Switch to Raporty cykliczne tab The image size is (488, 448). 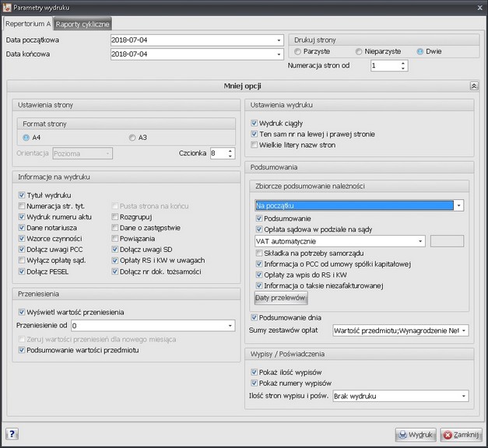coord(83,24)
